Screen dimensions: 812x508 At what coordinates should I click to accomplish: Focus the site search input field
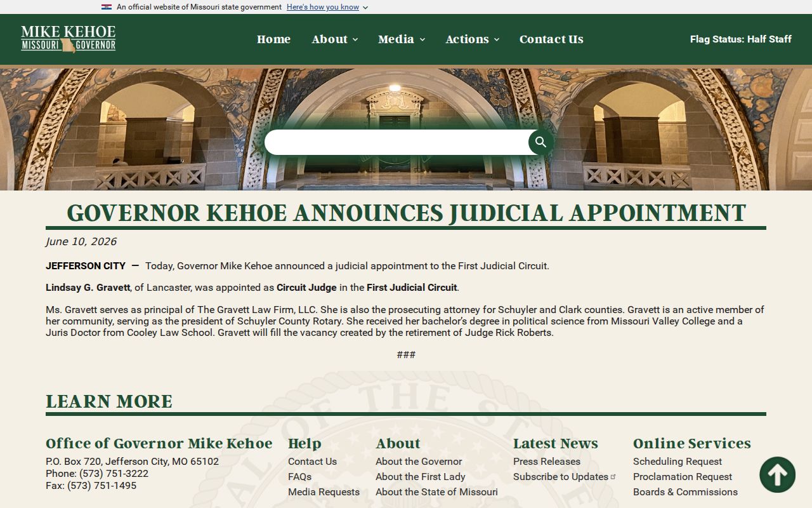[396, 142]
